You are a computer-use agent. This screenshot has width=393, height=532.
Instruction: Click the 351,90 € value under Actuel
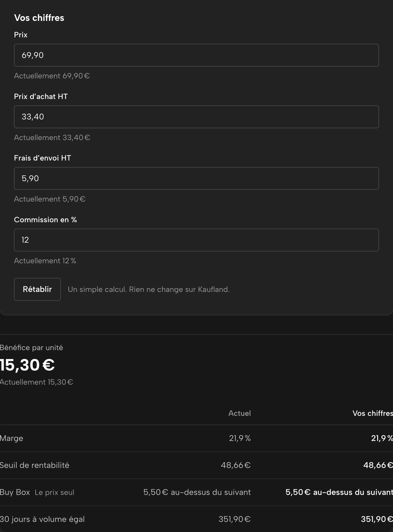[235, 519]
